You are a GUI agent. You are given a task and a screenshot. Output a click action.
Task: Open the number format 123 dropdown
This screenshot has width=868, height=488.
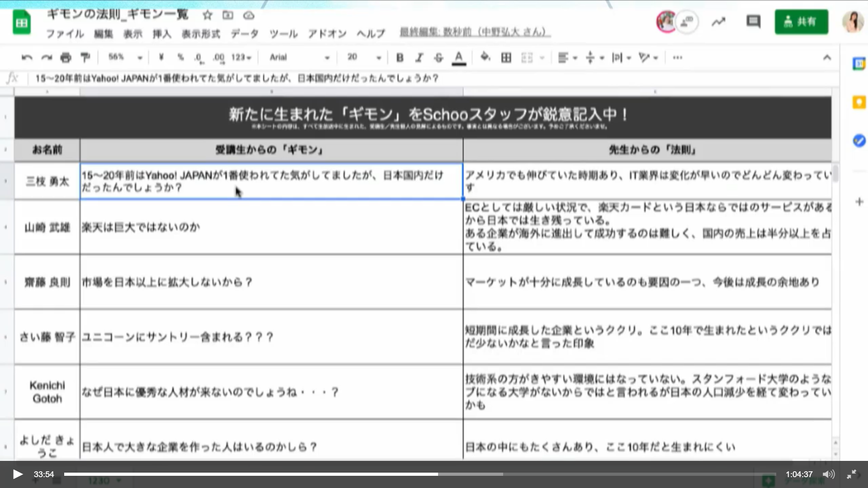coord(241,57)
